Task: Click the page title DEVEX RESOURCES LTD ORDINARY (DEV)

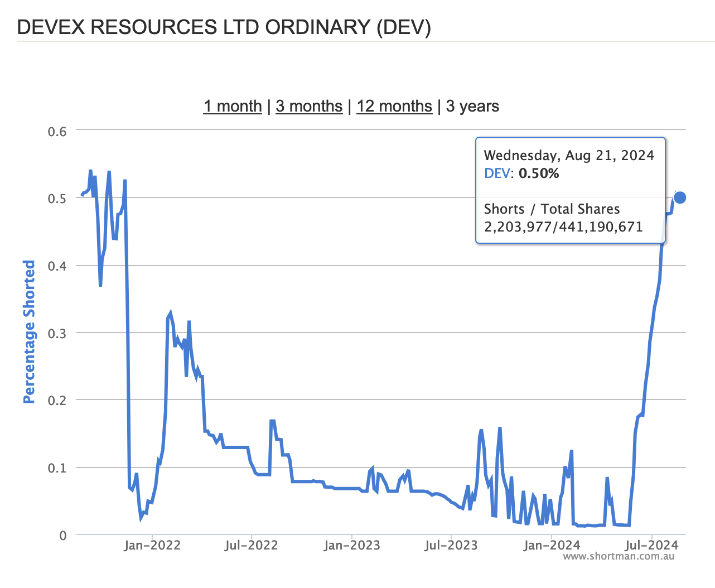Action: click(x=224, y=27)
